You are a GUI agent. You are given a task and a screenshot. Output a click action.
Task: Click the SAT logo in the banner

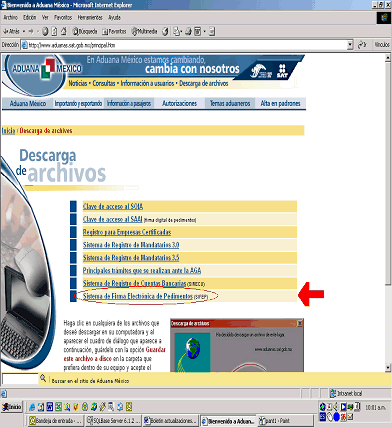pyautogui.click(x=282, y=71)
